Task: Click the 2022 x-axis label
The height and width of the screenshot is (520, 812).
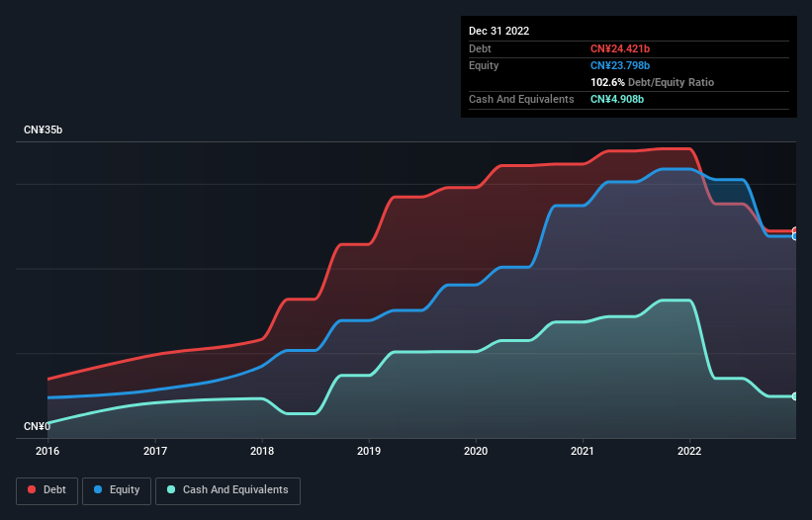Action: coord(689,451)
